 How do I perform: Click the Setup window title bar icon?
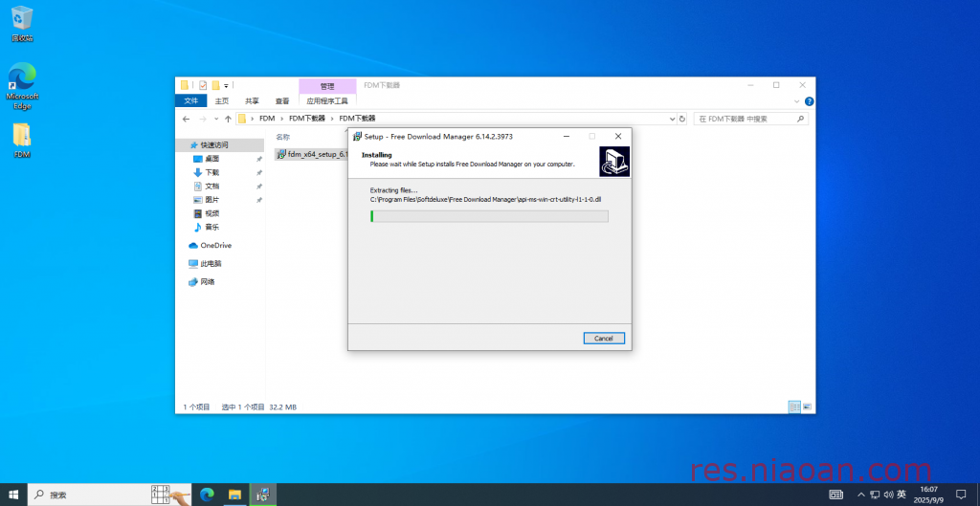click(x=357, y=136)
